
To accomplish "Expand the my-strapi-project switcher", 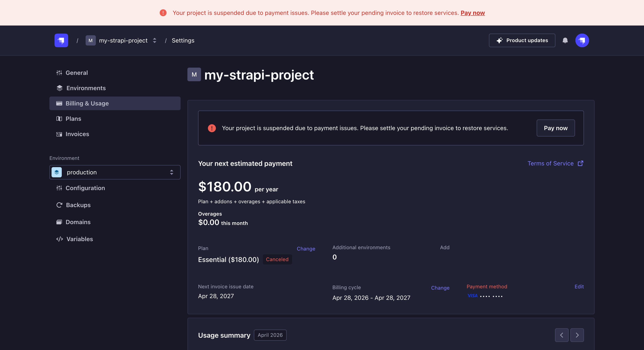I will tap(154, 40).
